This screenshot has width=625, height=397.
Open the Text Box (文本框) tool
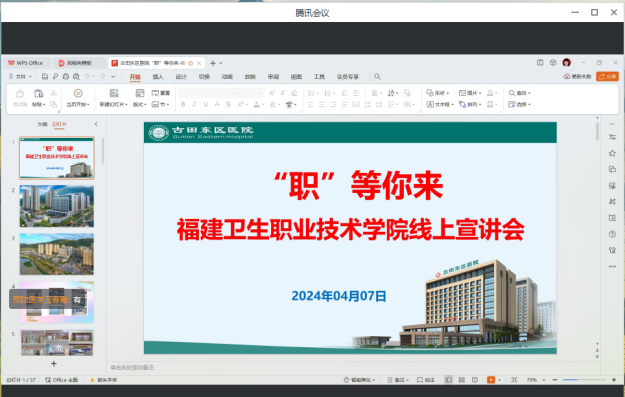(x=440, y=104)
